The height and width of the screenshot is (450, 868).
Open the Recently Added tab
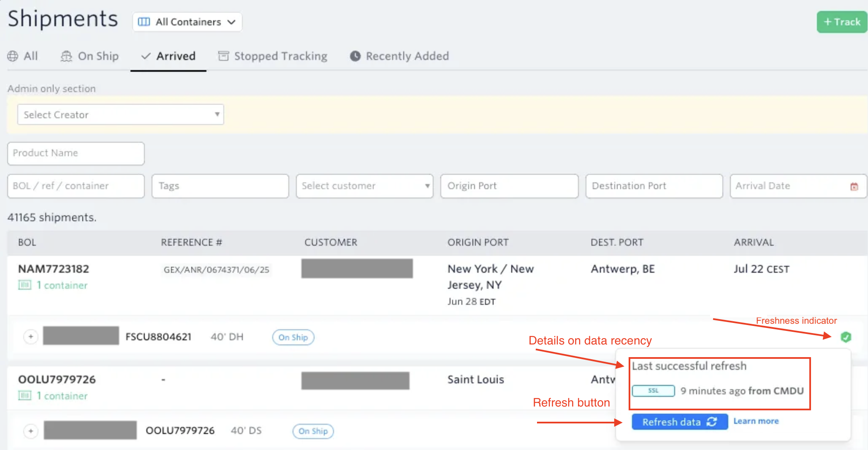pos(399,56)
